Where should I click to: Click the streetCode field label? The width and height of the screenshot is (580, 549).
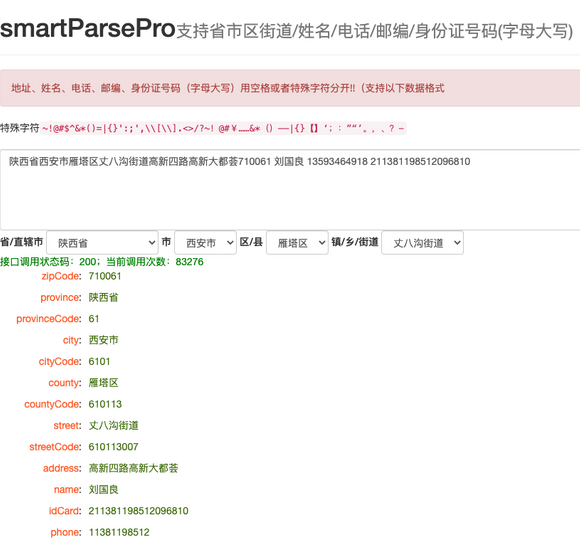click(55, 447)
